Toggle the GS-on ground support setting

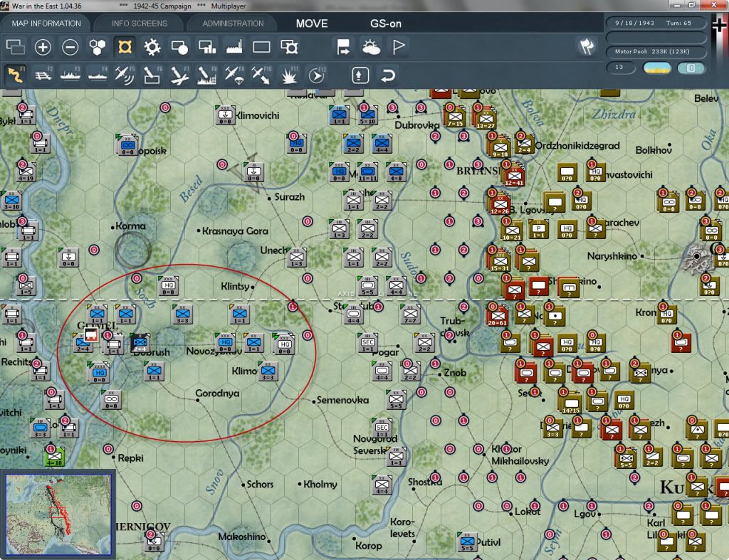pos(386,23)
